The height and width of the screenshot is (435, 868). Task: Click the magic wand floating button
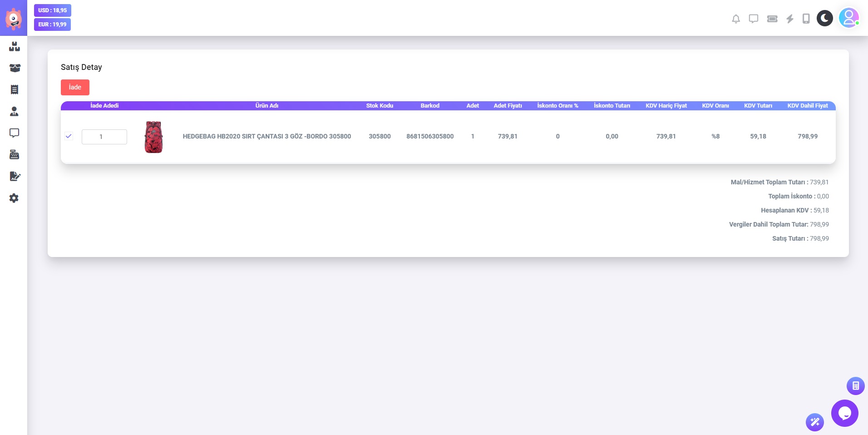click(814, 422)
